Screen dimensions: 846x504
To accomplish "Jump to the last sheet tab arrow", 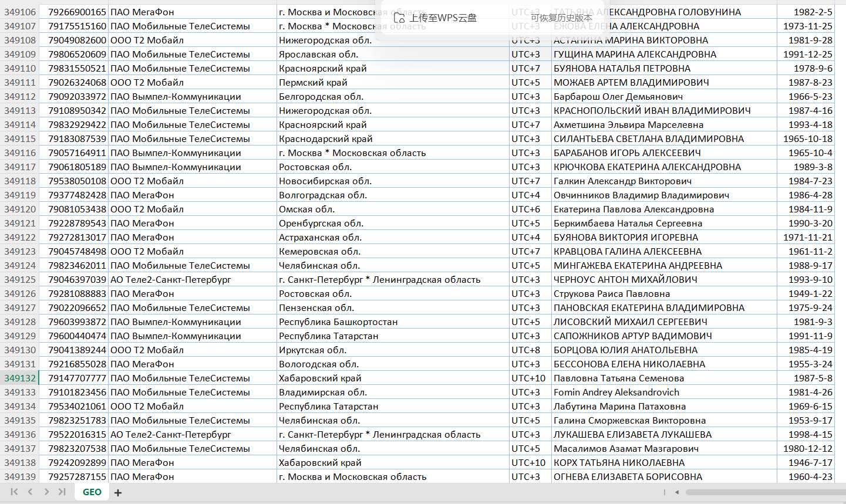I will pos(62,492).
